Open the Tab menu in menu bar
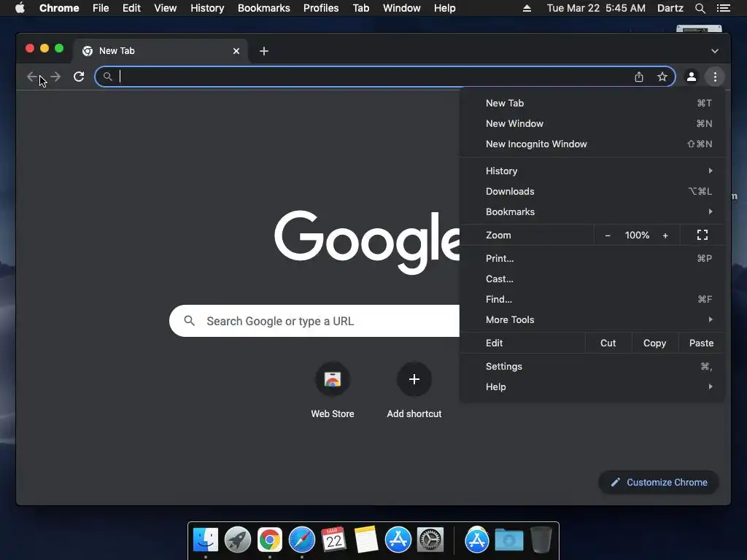 [361, 8]
